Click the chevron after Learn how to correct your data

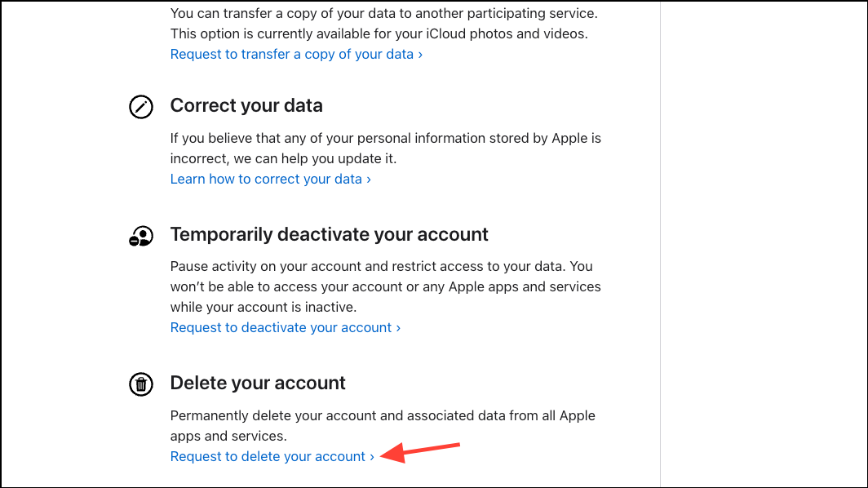coord(368,179)
